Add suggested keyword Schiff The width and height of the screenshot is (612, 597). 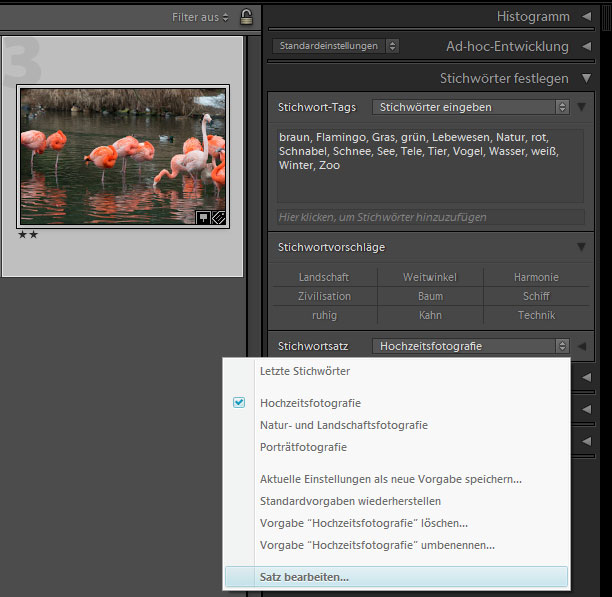click(536, 296)
